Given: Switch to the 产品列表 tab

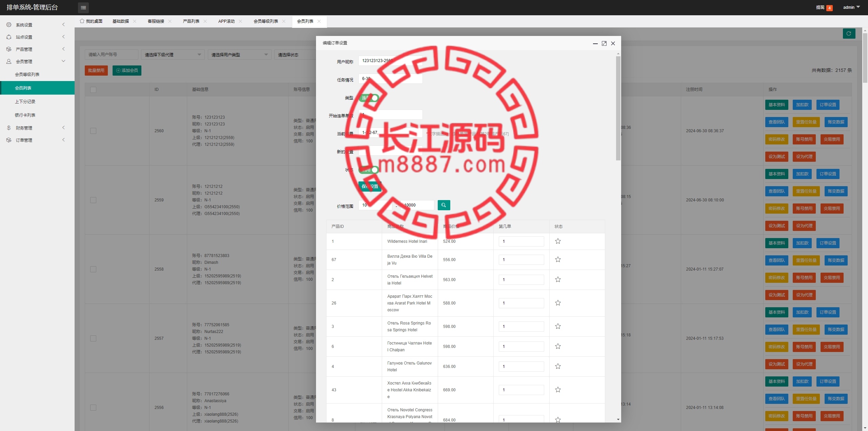Looking at the screenshot, I should (191, 21).
